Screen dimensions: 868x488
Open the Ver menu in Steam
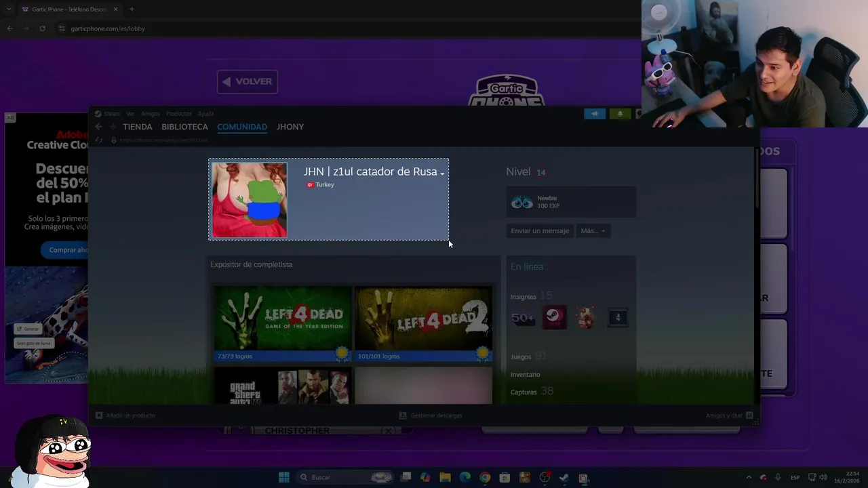coord(130,114)
